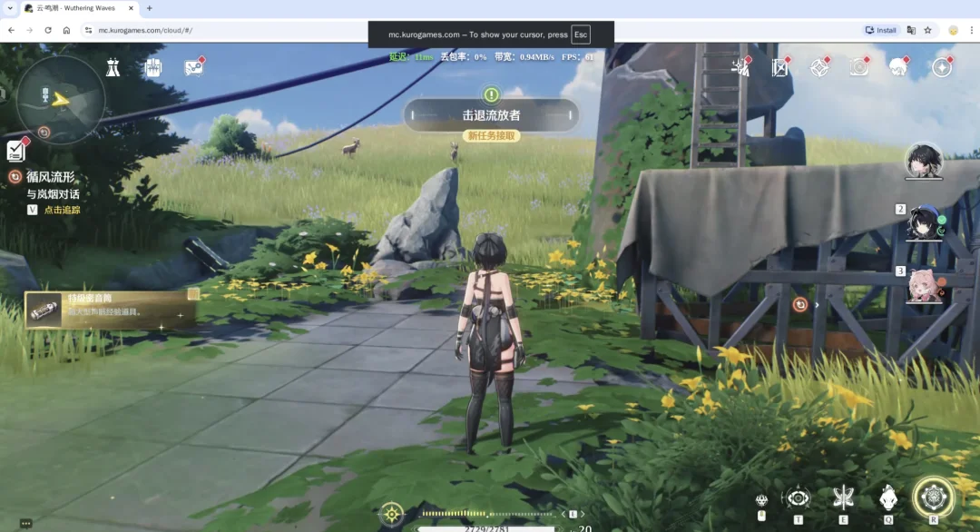
Task: Trigger the Resonance skill E icon
Action: [x=843, y=498]
